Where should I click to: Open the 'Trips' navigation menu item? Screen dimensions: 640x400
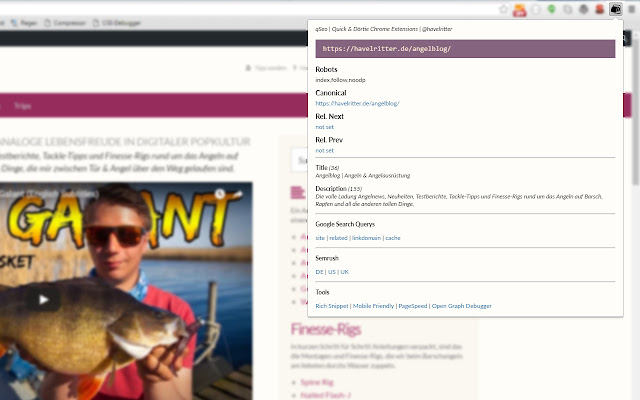pos(22,106)
